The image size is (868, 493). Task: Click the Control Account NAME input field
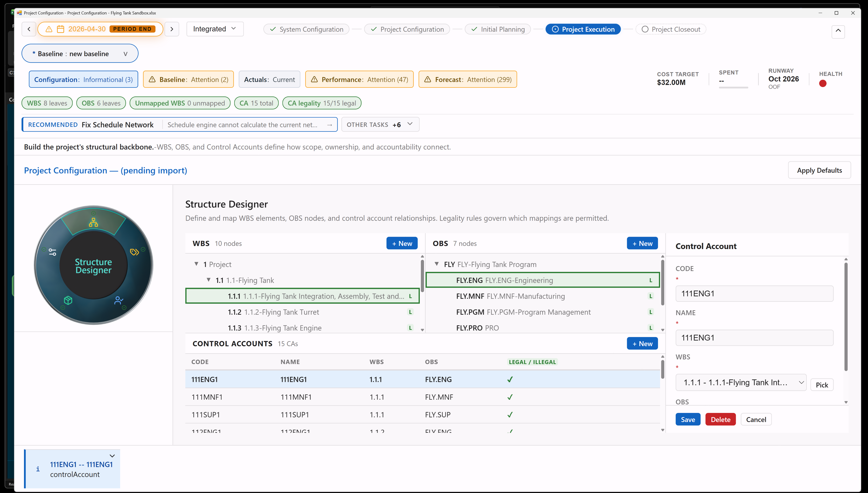(x=754, y=338)
